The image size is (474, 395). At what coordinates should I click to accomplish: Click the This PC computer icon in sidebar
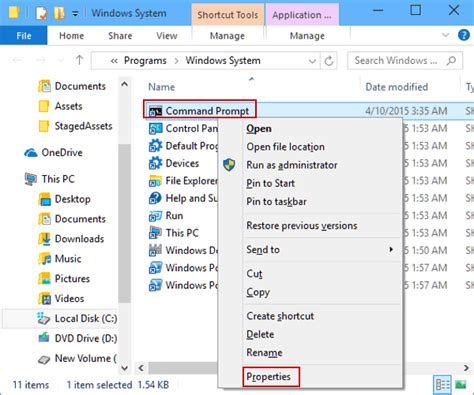click(x=31, y=179)
